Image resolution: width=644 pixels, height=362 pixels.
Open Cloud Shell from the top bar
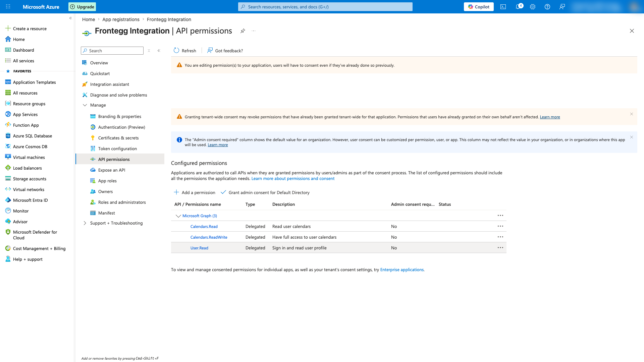click(x=503, y=7)
